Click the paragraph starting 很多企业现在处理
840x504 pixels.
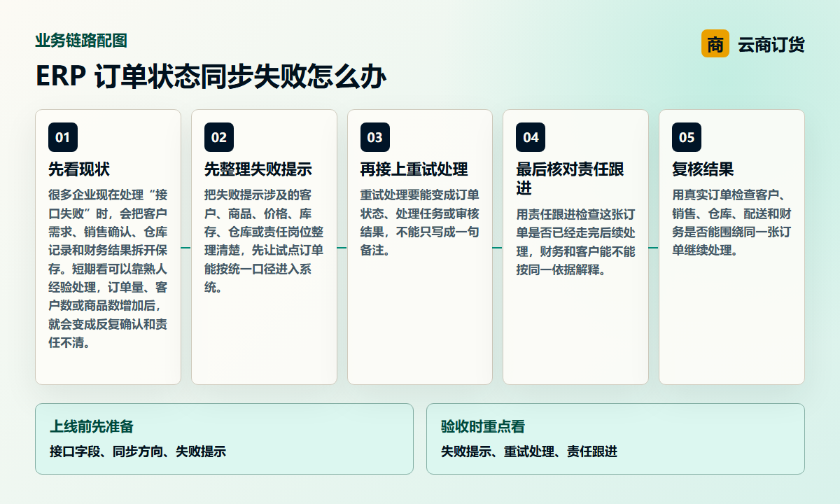108,269
